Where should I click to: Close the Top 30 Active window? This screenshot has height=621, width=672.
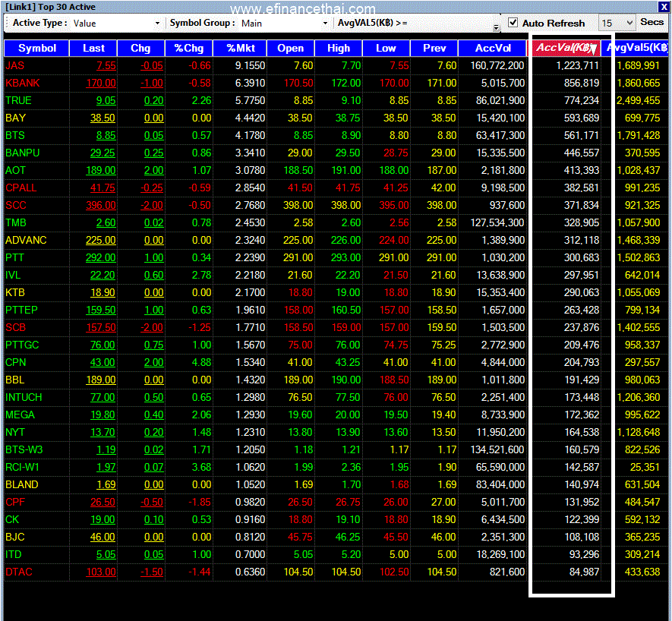tap(664, 7)
